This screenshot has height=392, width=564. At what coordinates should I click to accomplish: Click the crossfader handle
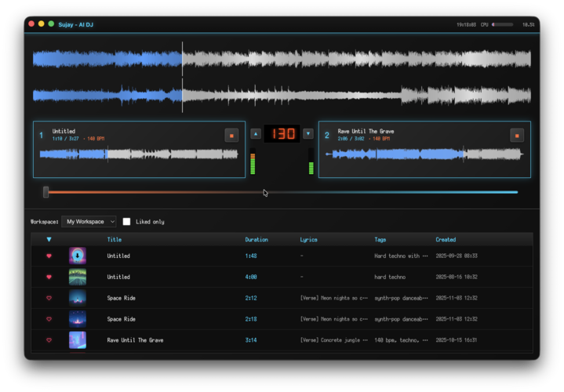(x=45, y=192)
